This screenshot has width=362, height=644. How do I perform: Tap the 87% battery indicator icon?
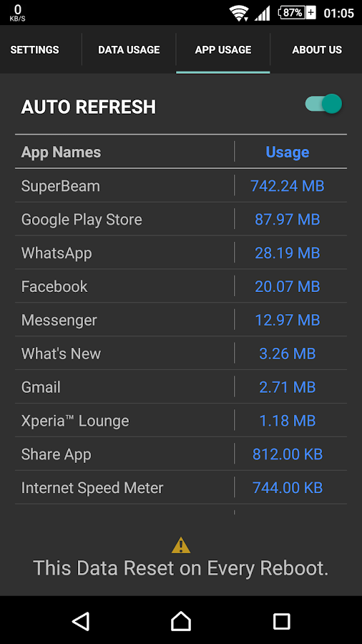[x=297, y=13]
